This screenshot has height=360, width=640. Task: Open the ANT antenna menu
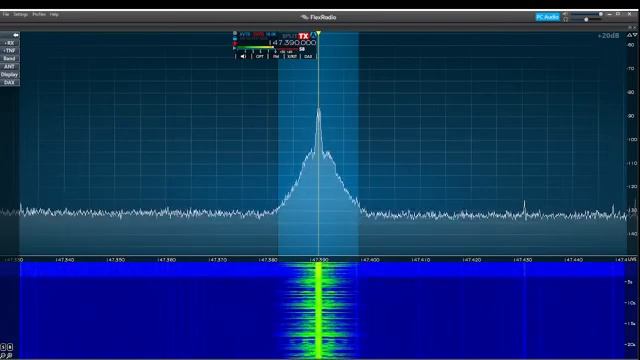pyautogui.click(x=9, y=67)
